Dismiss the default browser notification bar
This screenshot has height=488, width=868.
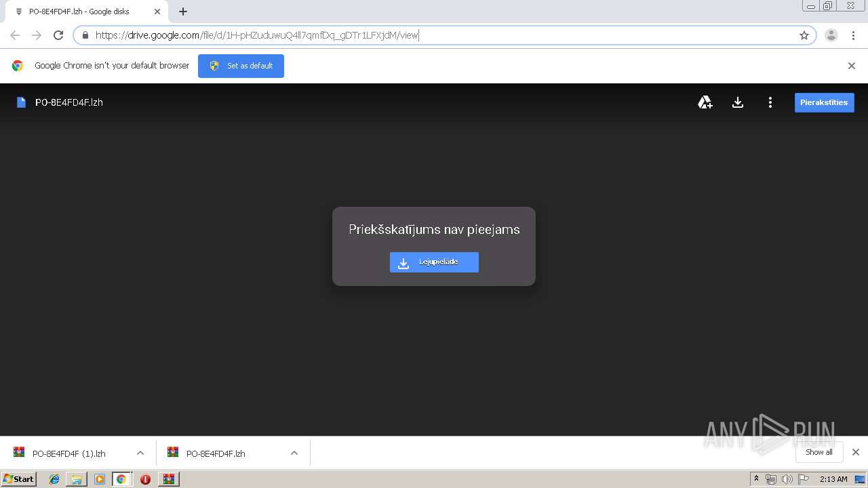(852, 66)
